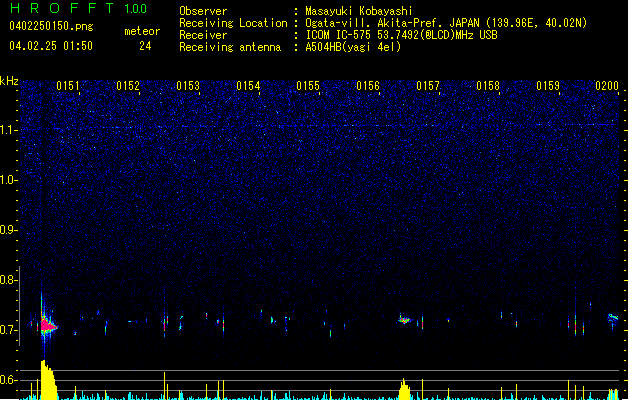Image resolution: width=629 pixels, height=400 pixels.
Task: Click time marker 0158
Action: (488, 86)
